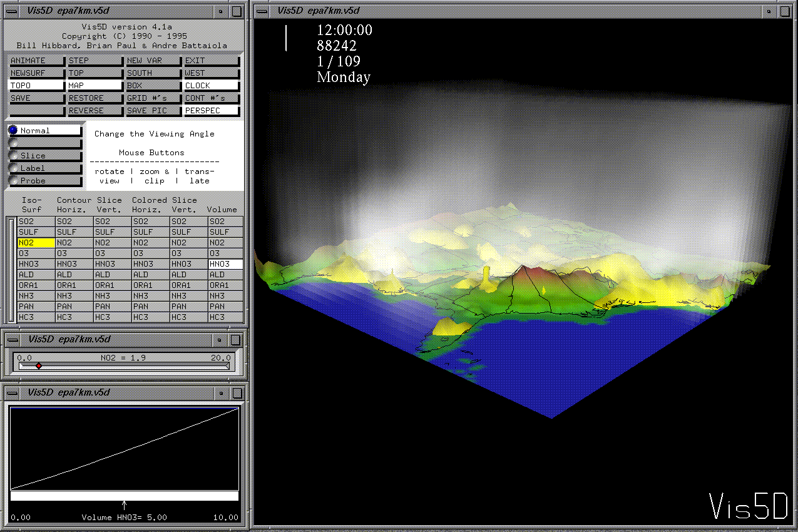The image size is (798, 532).
Task: Open window menu of 3D view window
Action: coord(263,10)
